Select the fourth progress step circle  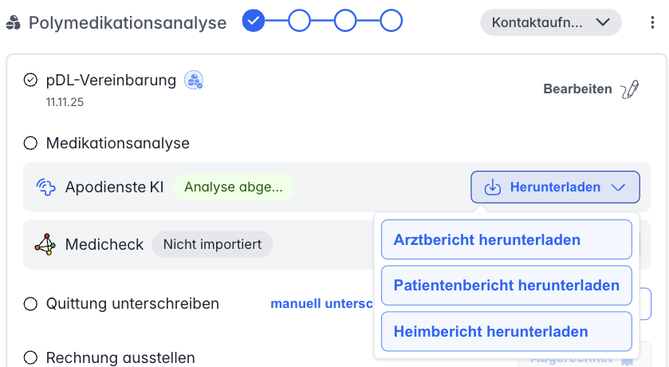[x=391, y=20]
